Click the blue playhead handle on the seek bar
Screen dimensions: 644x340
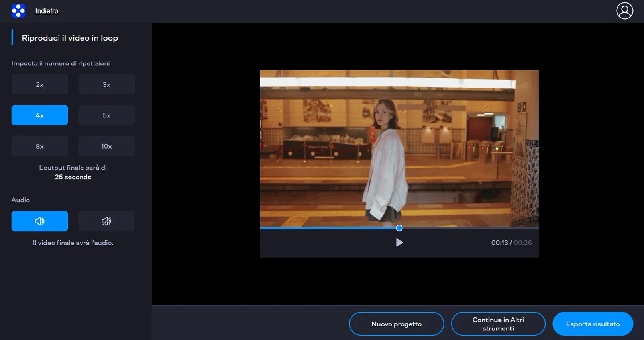[399, 228]
